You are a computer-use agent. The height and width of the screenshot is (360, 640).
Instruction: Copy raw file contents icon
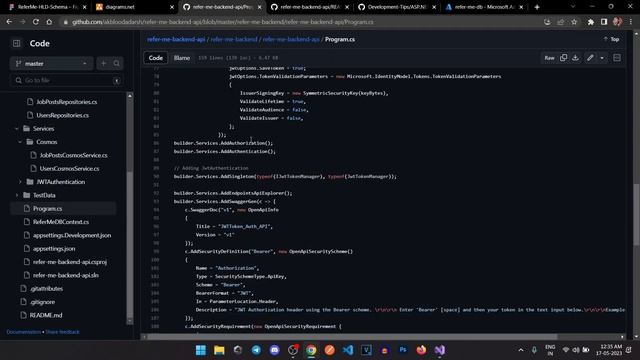[x=564, y=58]
